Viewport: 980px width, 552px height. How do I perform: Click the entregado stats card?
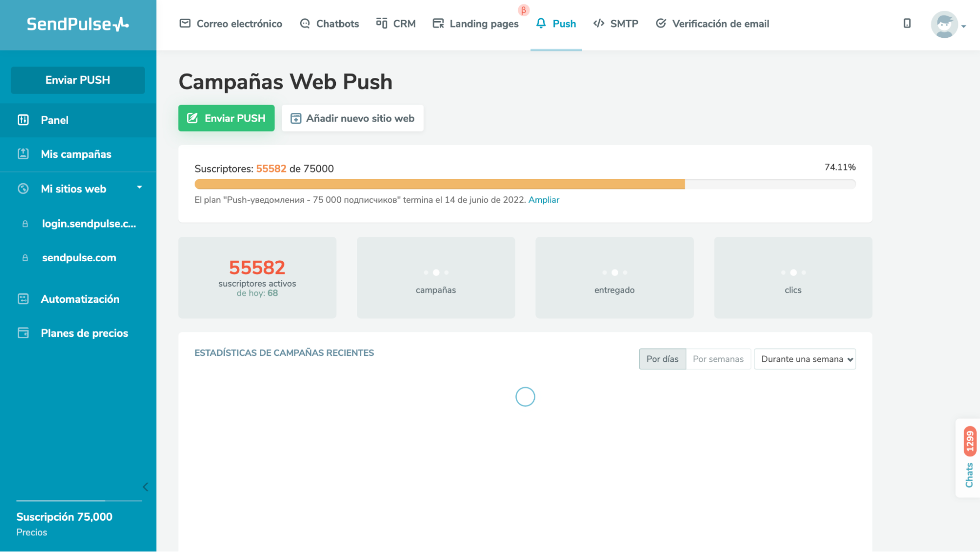[614, 277]
